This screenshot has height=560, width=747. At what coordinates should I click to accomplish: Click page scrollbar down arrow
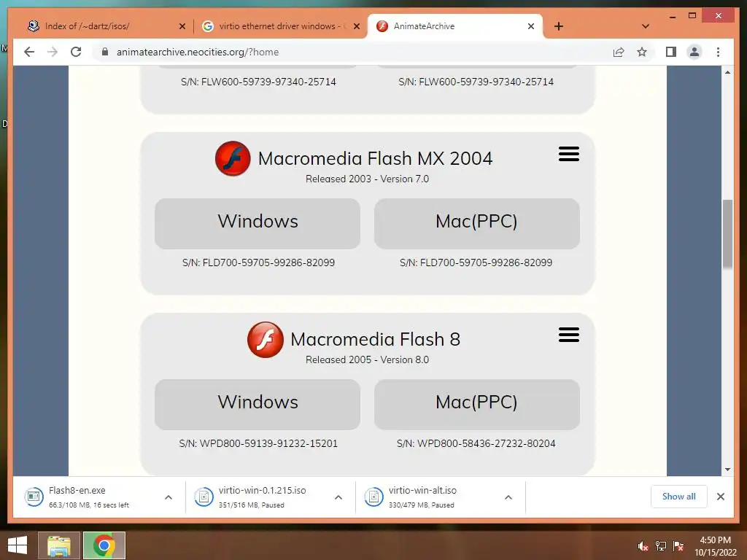click(727, 470)
